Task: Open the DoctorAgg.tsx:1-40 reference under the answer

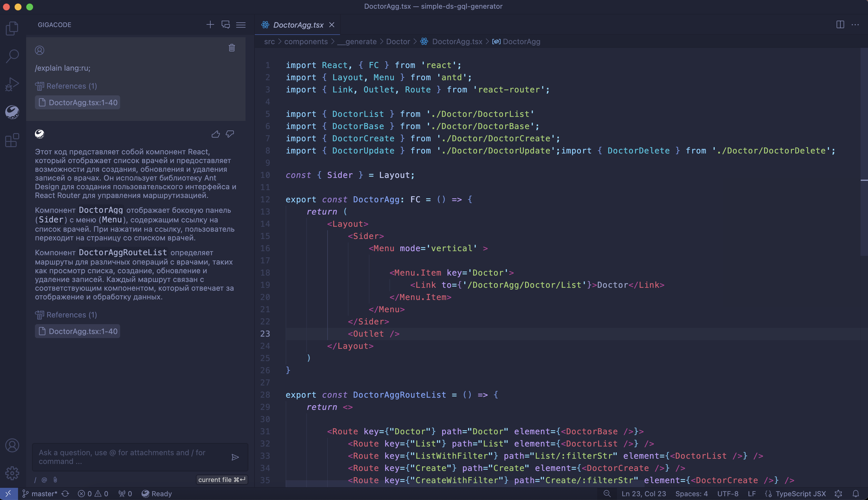Action: tap(78, 331)
